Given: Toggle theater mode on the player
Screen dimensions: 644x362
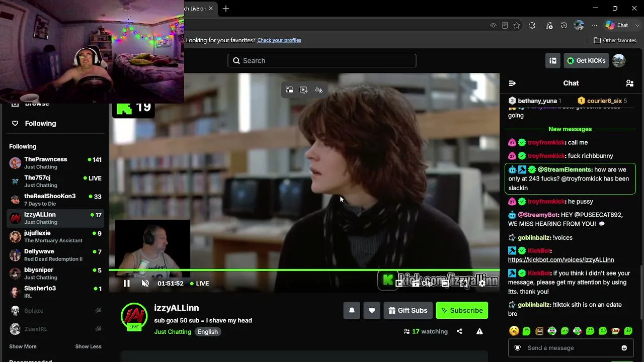Looking at the screenshot, I should pyautogui.click(x=445, y=284).
